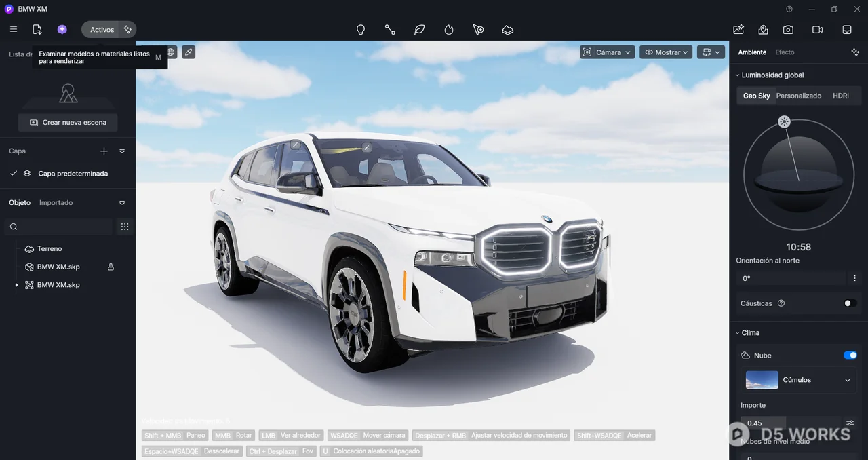Open the object list options dropdown arrow
868x460 pixels.
point(122,203)
